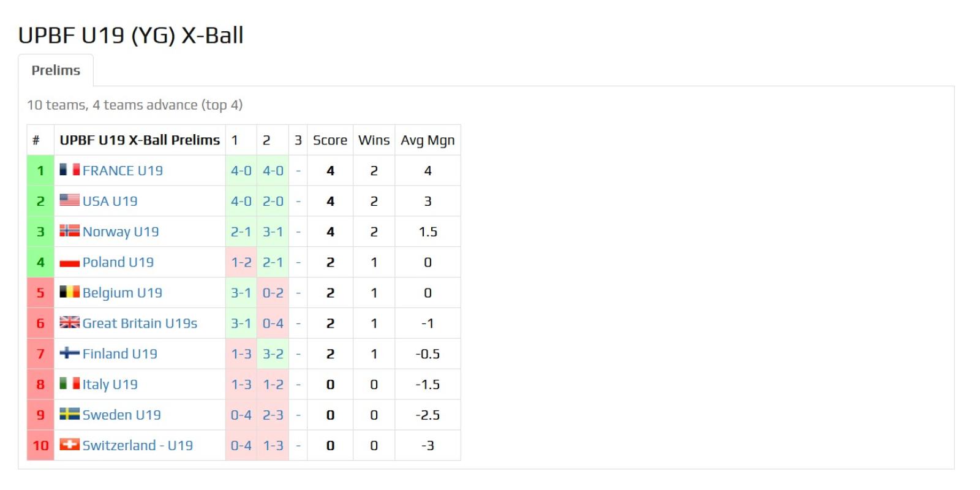Open the Italy U19 team link

tap(110, 384)
